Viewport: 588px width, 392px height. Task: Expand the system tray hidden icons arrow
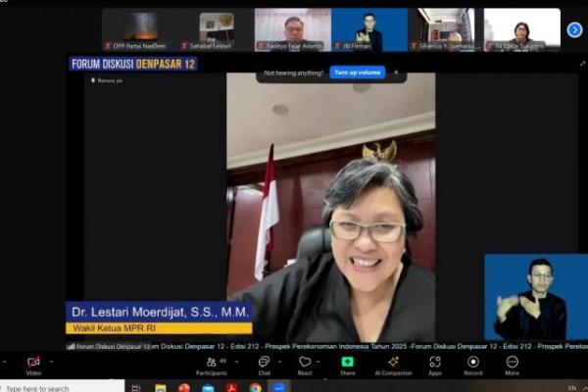point(585,388)
